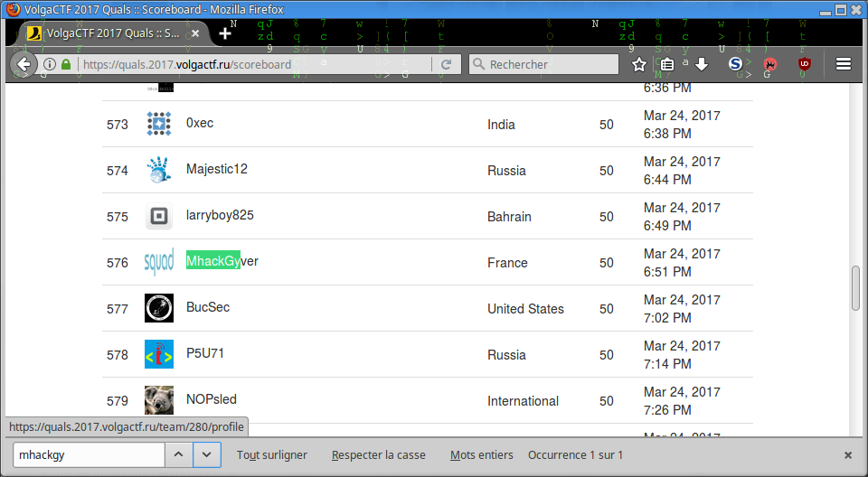
Task: Open the green padlock security details
Action: [66, 64]
